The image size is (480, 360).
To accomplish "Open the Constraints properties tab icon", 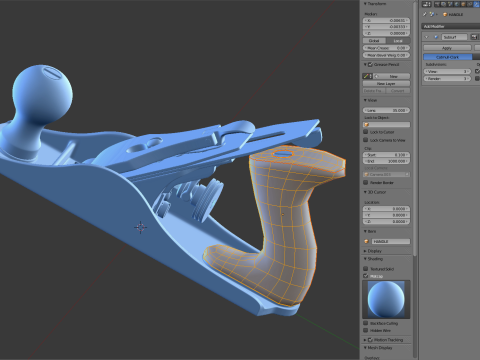I will pyautogui.click(x=470, y=4).
